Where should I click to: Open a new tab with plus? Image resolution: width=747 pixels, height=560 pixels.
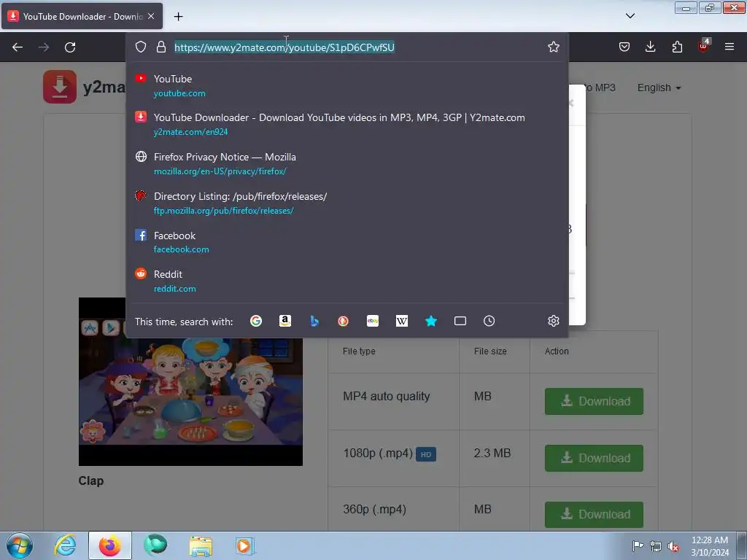point(178,17)
